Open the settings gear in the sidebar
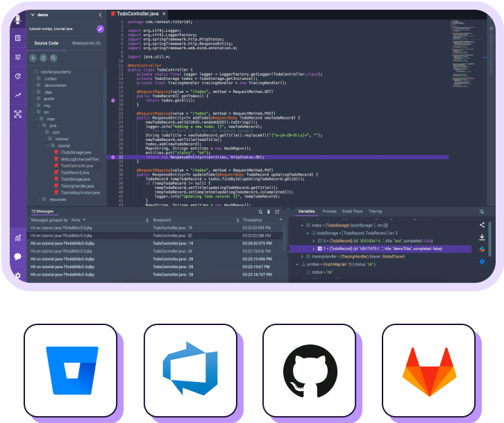Viewport: 504px width, 423px height. [x=18, y=275]
